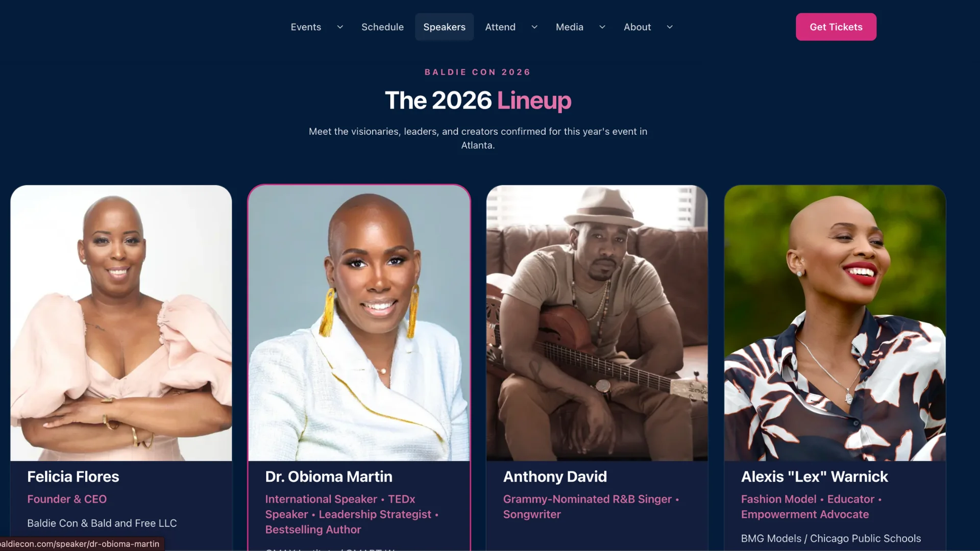Click the Baldie Con & Bald and Free LLC text

102,523
